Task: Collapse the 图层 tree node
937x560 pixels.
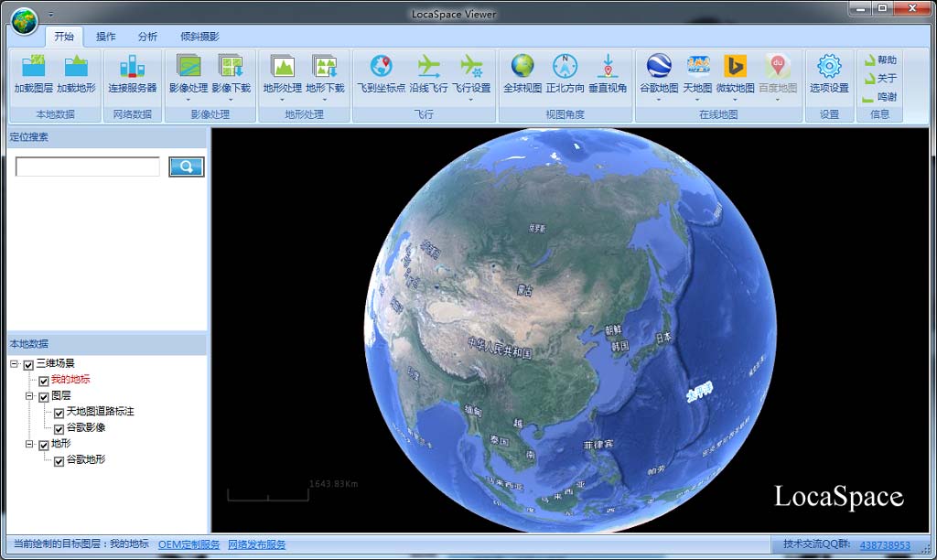Action: point(29,395)
